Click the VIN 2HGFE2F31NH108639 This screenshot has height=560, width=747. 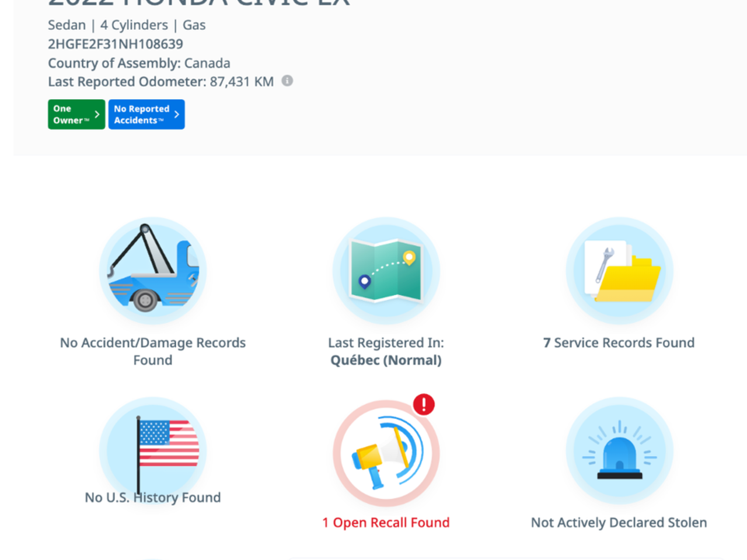click(116, 44)
